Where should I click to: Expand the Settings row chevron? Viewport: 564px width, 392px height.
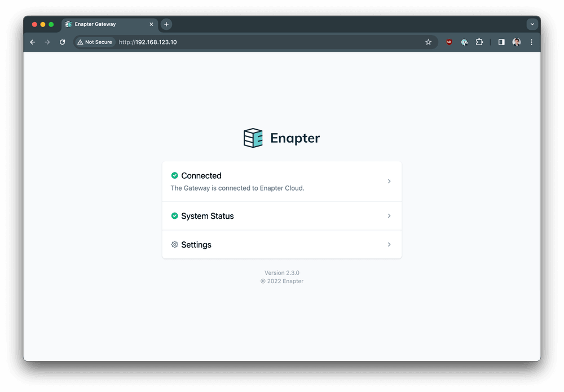click(389, 244)
